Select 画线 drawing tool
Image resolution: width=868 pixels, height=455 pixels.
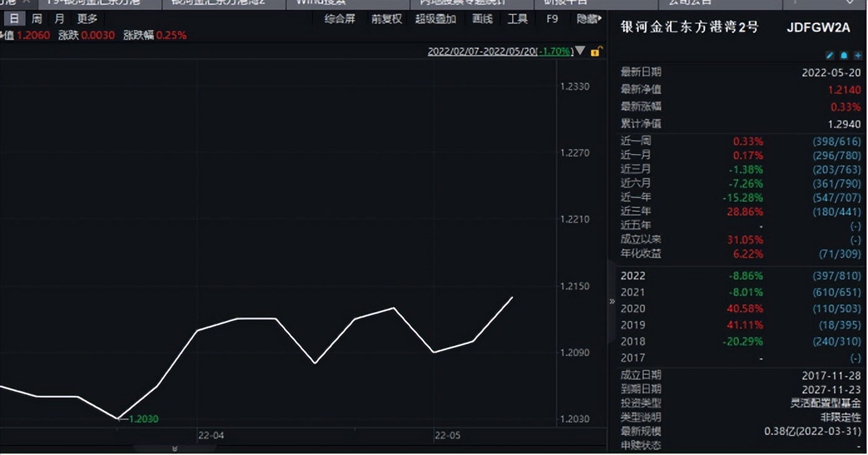(x=482, y=19)
